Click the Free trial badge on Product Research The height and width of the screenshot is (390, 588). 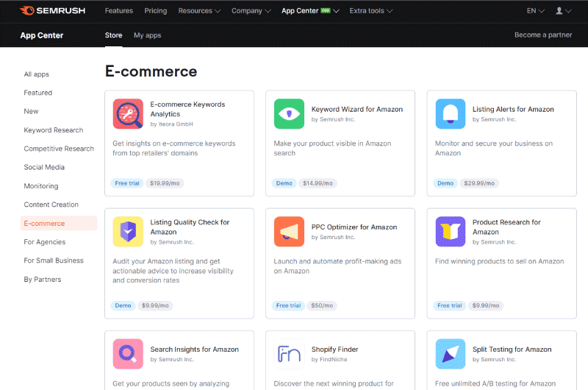[449, 305]
